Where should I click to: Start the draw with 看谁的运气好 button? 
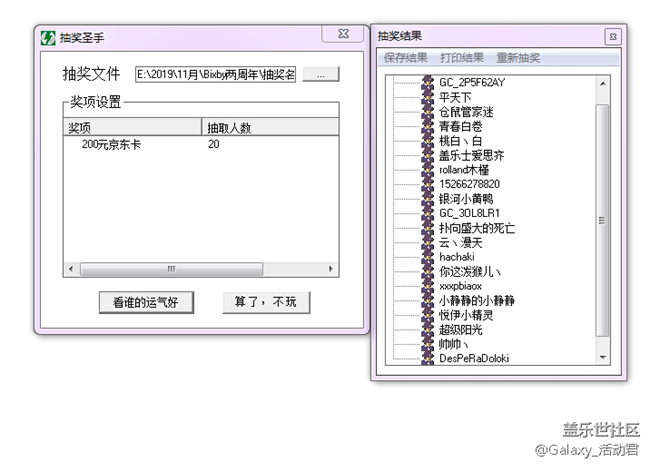tap(146, 303)
